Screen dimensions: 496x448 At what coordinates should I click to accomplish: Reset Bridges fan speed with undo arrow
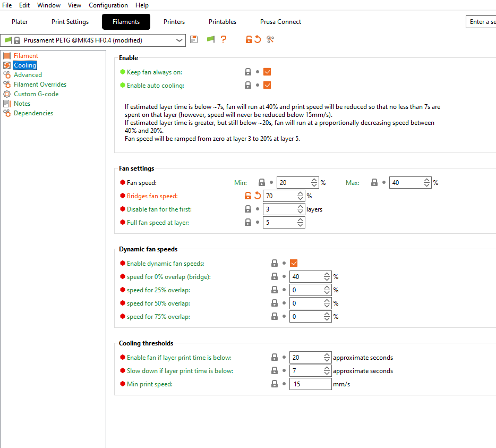pyautogui.click(x=258, y=196)
